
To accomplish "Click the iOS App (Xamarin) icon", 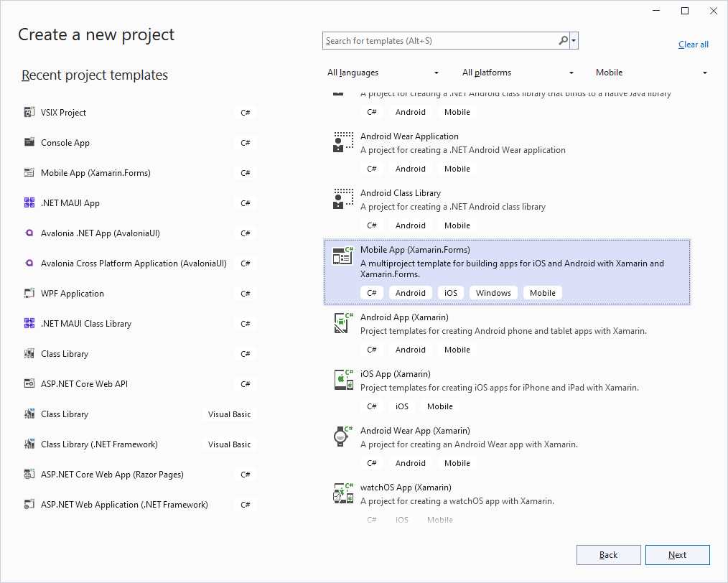I will click(342, 379).
